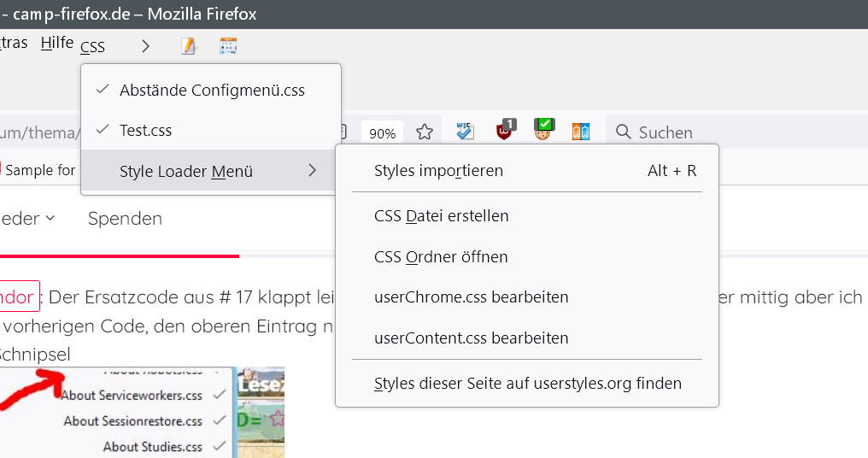Open the W3C validator extension icon
The image size is (868, 458).
tap(465, 131)
